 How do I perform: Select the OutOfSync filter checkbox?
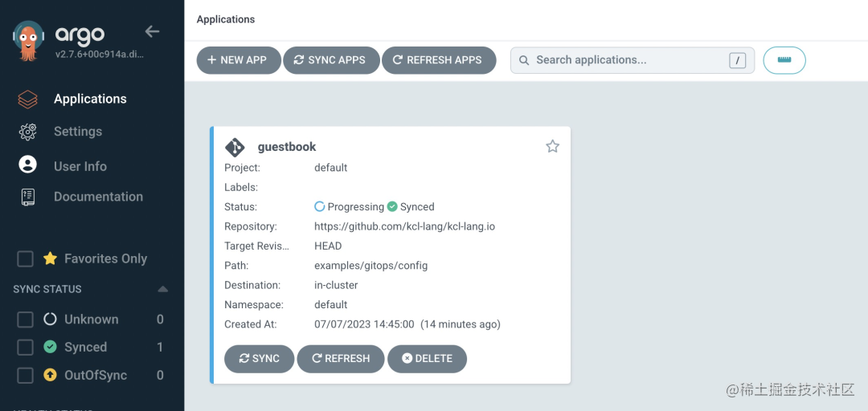26,375
